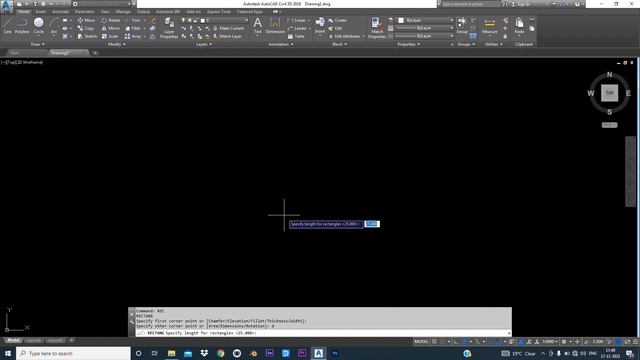640x360 pixels.
Task: Click Edit Attributes button
Action: (345, 36)
